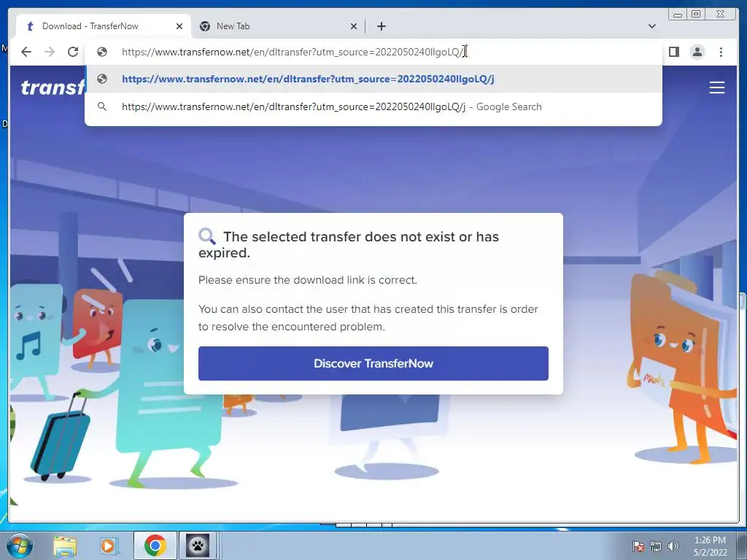Select the bold URL autocomplete suggestion

pos(373,79)
